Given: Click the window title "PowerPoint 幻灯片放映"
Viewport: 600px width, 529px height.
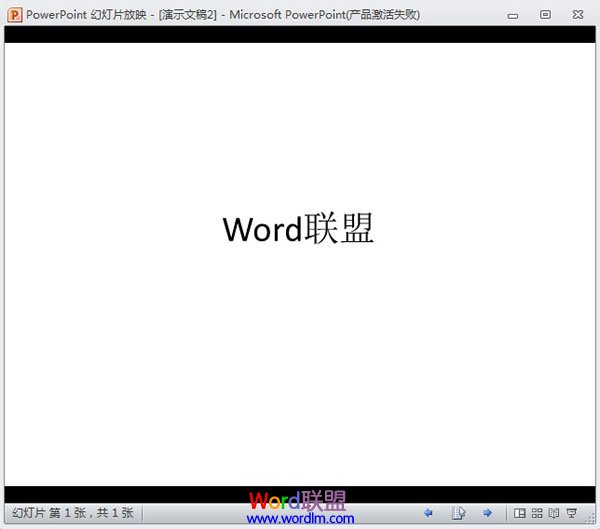Looking at the screenshot, I should click(x=87, y=15).
